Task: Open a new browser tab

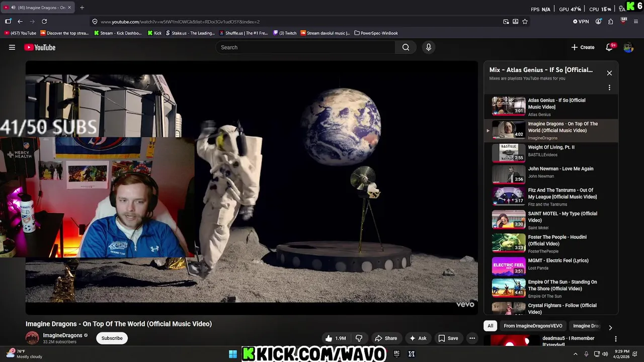Action: point(82,8)
